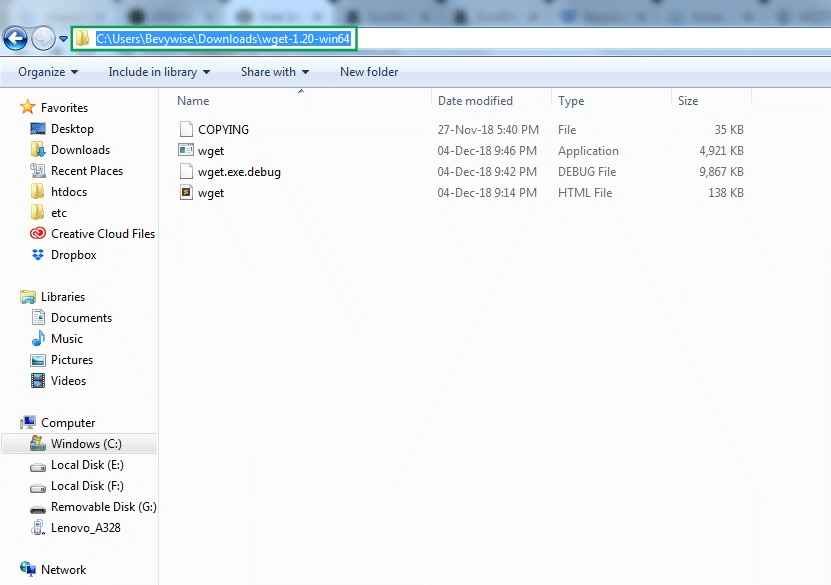Select Creative Cloud Files label

[x=103, y=234]
